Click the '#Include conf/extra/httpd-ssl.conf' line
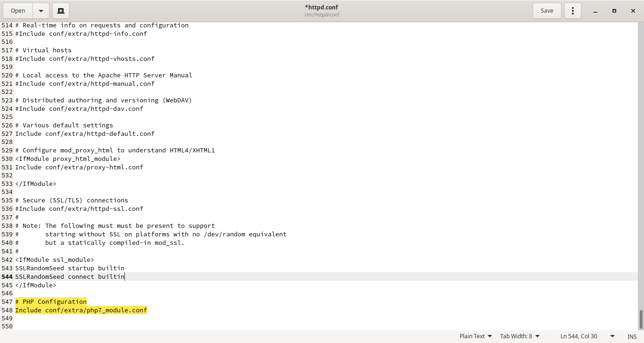The width and height of the screenshot is (644, 343). [79, 209]
